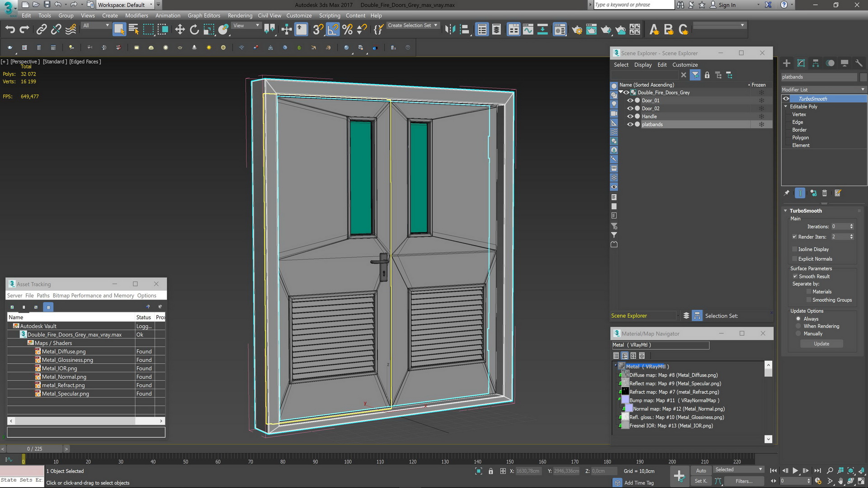Click the Save File icon
Image resolution: width=868 pixels, height=488 pixels.
tap(47, 5)
